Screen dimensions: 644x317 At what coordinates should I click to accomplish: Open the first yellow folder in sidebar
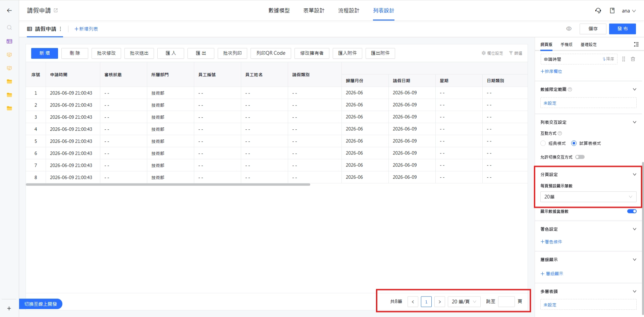[9, 81]
